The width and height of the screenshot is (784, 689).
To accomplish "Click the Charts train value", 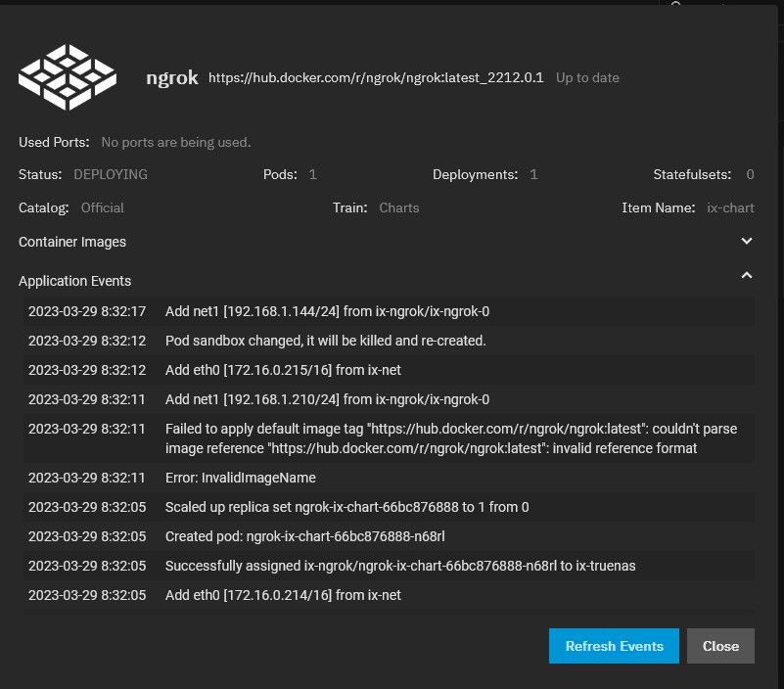I will click(399, 208).
